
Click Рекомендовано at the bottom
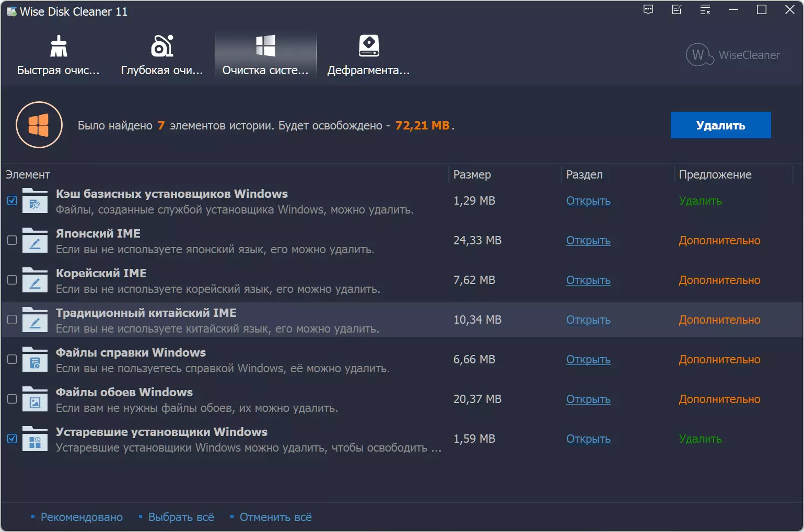81,517
